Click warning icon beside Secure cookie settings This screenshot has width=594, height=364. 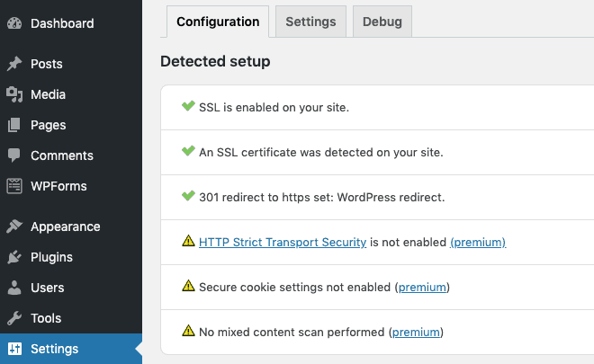tap(188, 286)
